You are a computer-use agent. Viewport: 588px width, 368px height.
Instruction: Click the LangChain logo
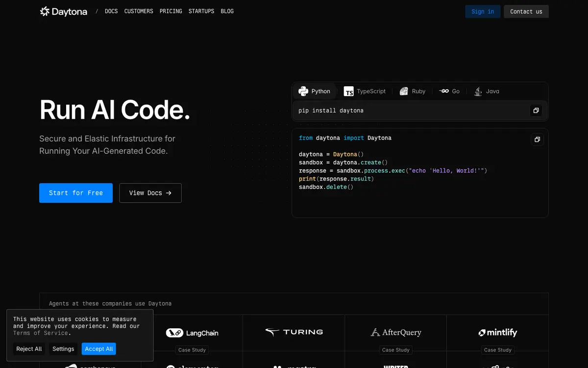pos(192,333)
